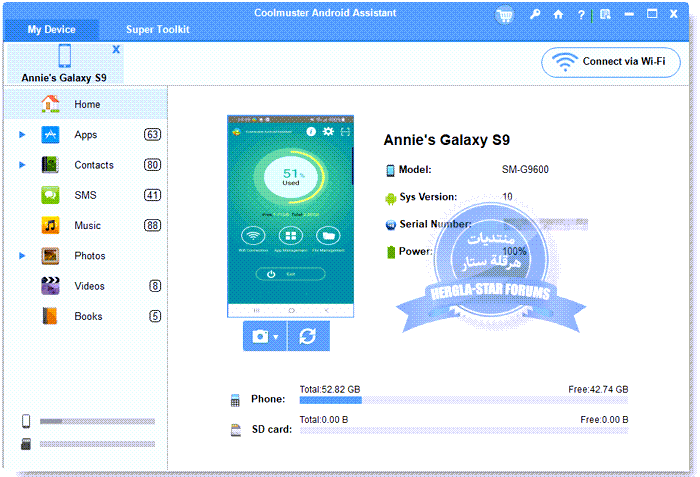The width and height of the screenshot is (700, 477).
Task: Click the Power battery icon
Action: tap(391, 251)
